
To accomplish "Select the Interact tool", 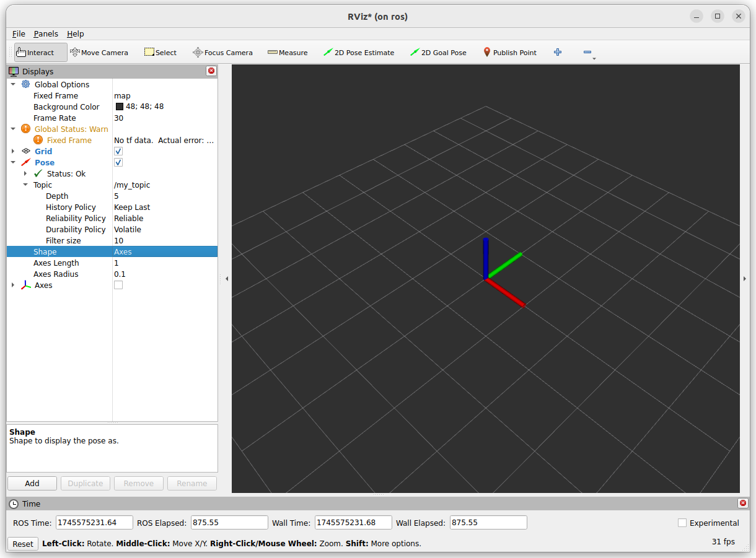I will click(x=40, y=53).
